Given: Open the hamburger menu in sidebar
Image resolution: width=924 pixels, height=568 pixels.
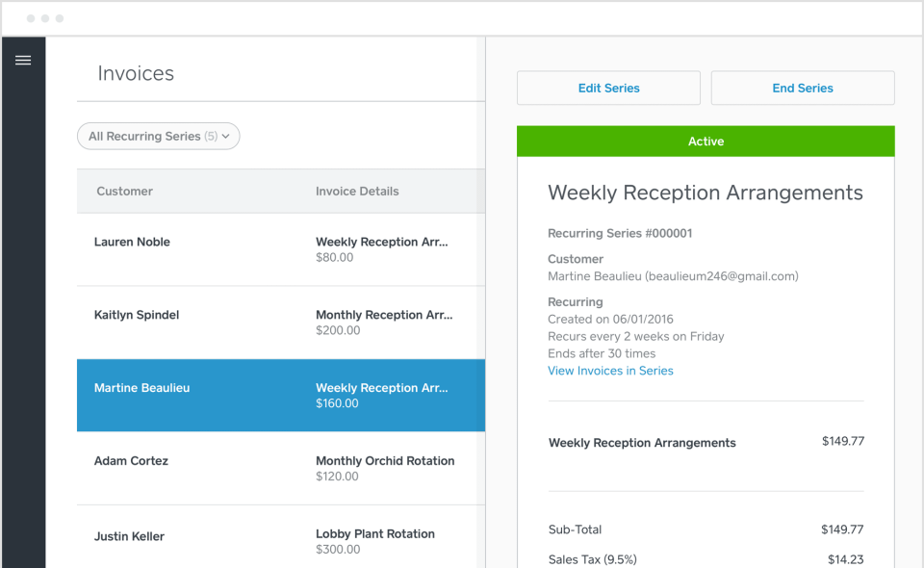Looking at the screenshot, I should (23, 61).
